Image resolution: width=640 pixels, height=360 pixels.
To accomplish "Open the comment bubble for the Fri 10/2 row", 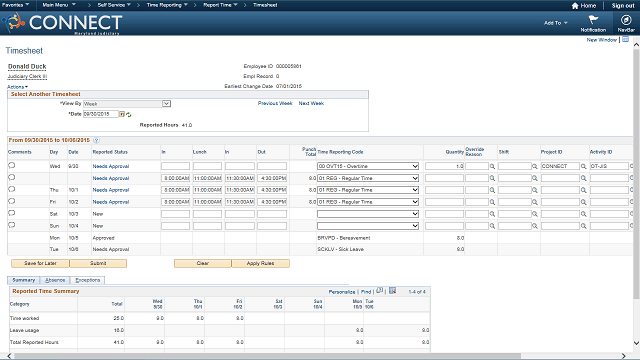I will click(12, 201).
